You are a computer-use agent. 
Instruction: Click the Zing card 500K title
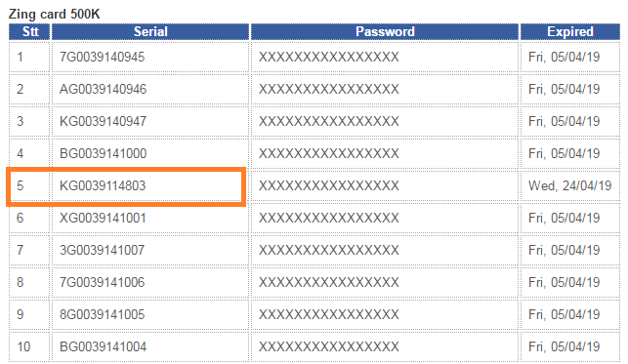coord(54,14)
